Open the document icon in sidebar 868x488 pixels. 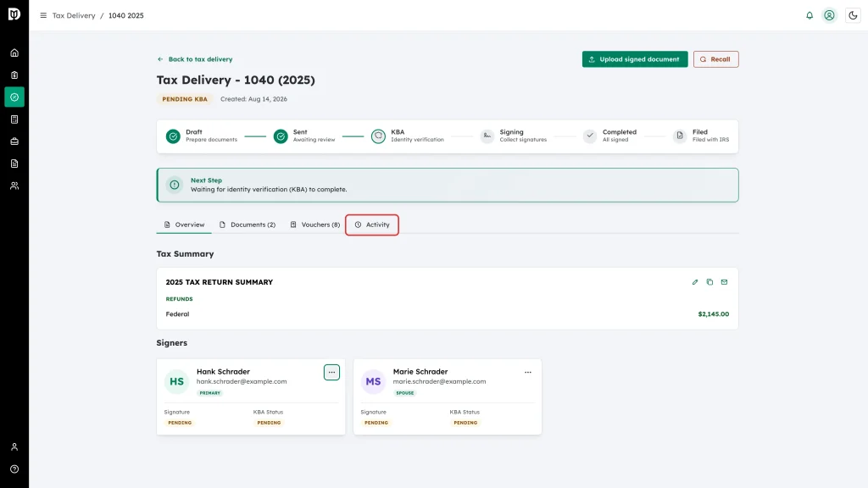[x=14, y=164]
